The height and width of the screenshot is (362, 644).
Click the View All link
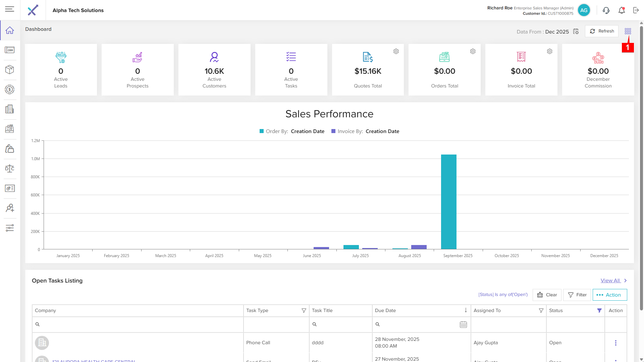pyautogui.click(x=610, y=281)
